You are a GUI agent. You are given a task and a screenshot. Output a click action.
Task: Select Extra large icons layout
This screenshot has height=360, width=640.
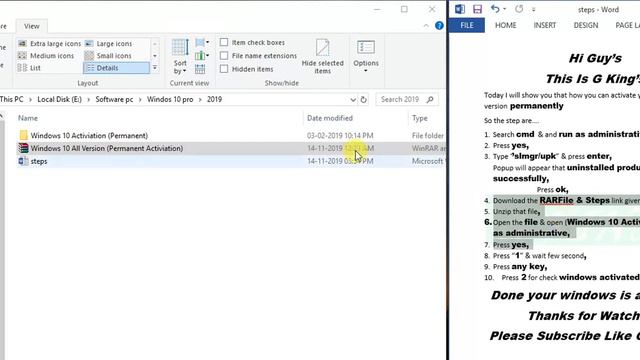point(49,43)
